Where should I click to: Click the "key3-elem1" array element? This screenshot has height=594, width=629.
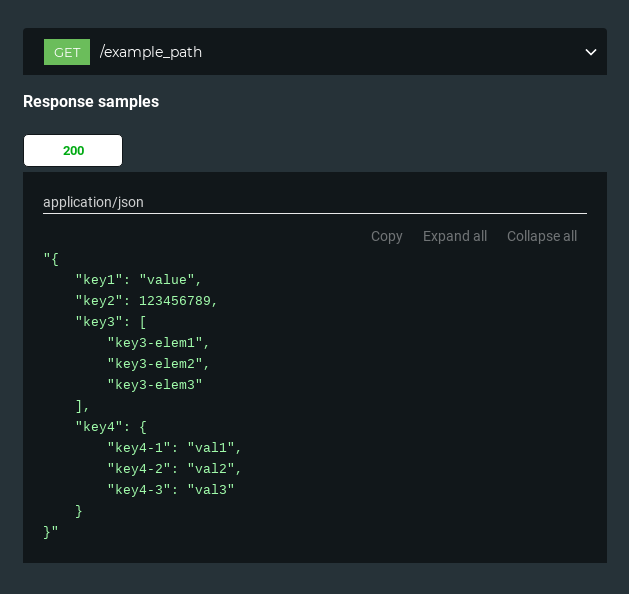(155, 343)
